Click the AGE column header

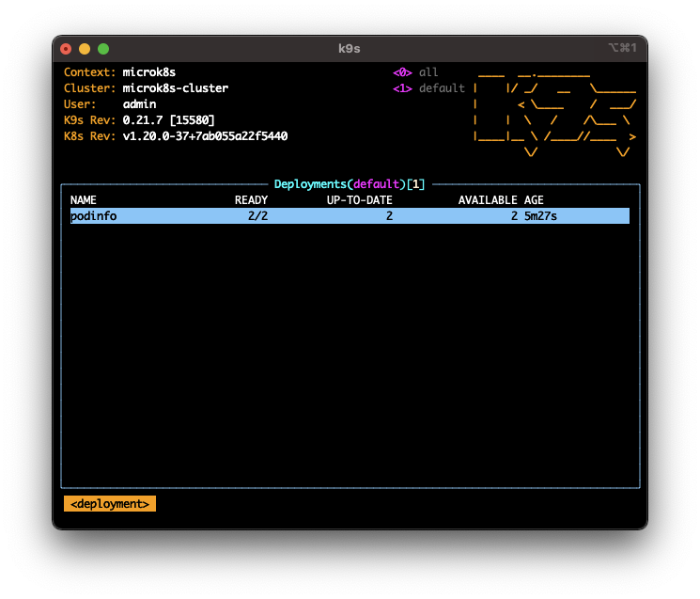pyautogui.click(x=534, y=200)
